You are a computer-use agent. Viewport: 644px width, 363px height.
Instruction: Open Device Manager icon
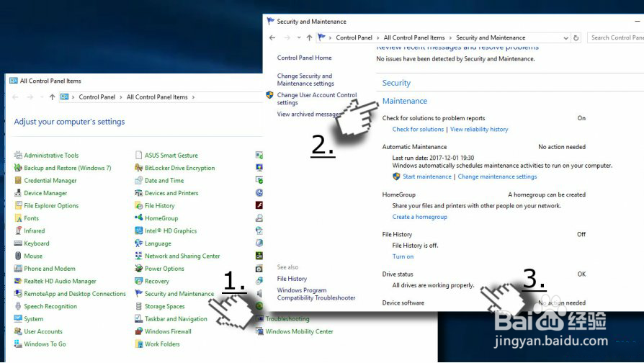pos(18,193)
